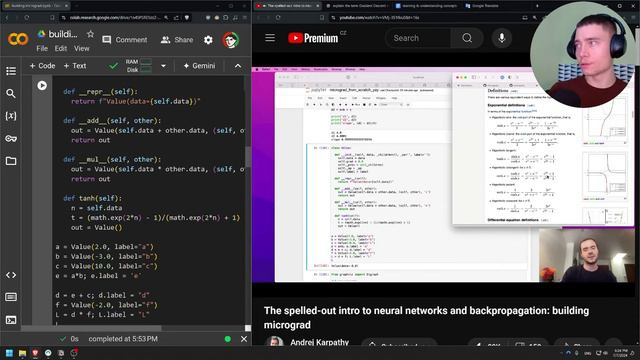640x360 pixels.
Task: Click the Colab logo
Action: click(18, 39)
